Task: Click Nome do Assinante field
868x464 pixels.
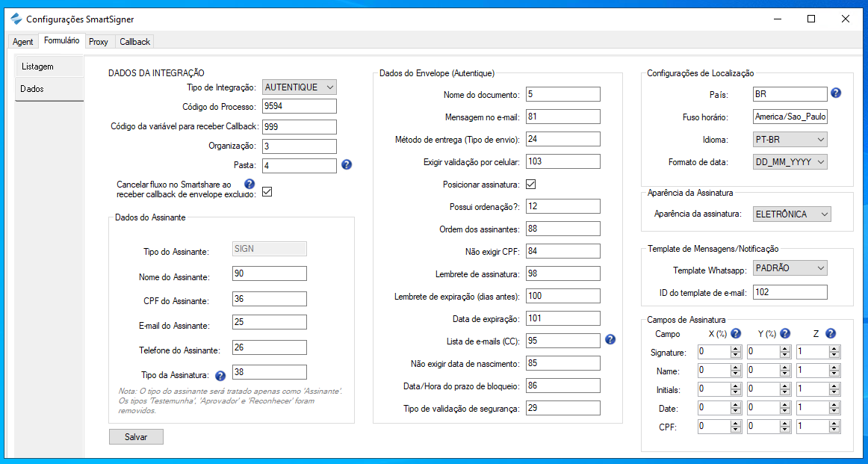Action: [269, 273]
